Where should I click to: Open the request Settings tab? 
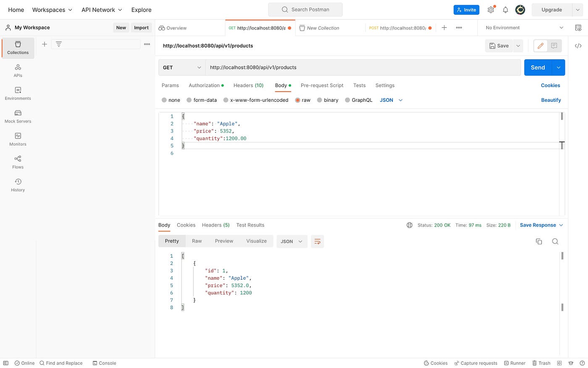tap(385, 85)
